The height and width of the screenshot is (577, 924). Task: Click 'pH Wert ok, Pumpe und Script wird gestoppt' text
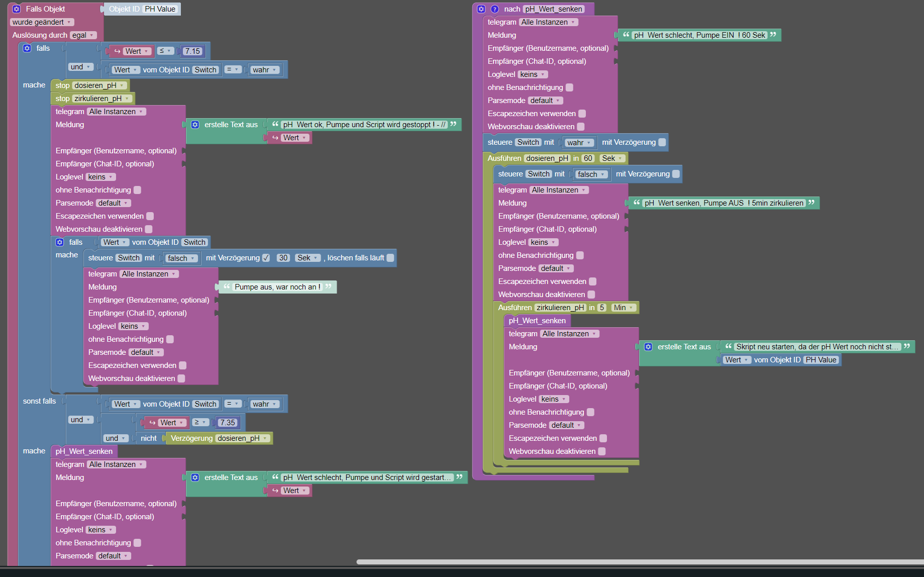(x=364, y=125)
